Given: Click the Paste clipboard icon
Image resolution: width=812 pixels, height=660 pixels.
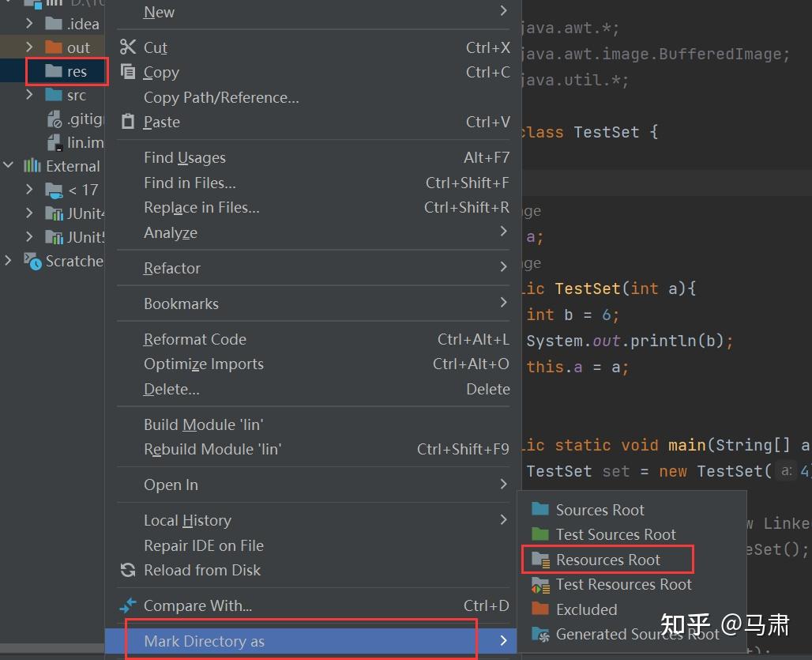Looking at the screenshot, I should (x=127, y=122).
